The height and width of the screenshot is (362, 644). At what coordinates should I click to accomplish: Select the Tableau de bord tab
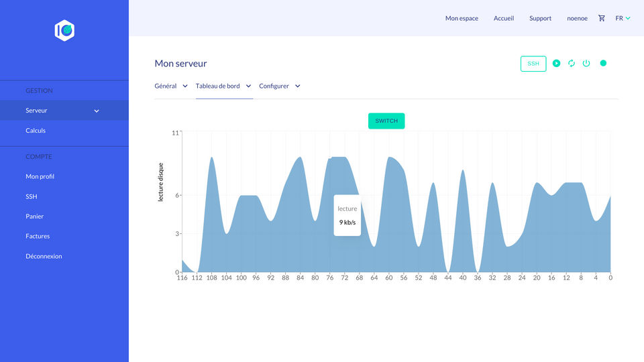click(x=217, y=86)
